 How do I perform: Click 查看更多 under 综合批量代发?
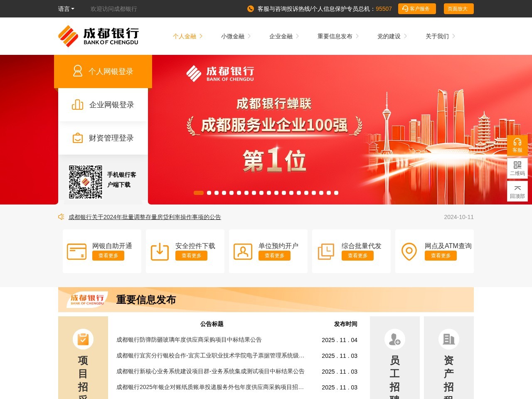point(357,256)
